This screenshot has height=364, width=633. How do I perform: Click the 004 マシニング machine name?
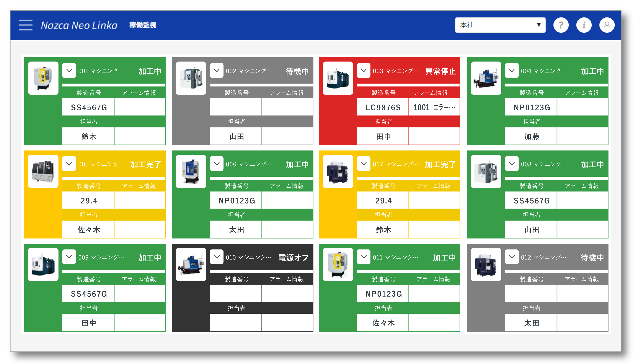(544, 71)
